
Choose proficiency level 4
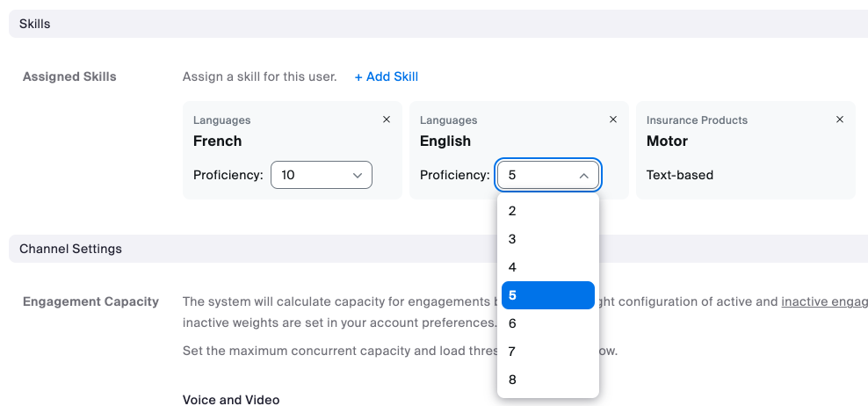click(x=548, y=267)
